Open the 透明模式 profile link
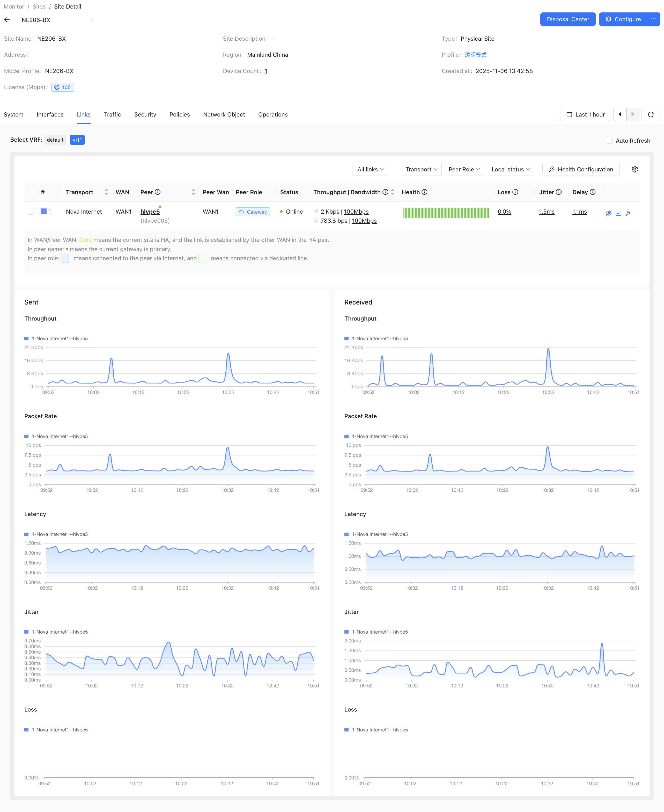This screenshot has width=664, height=812. tap(475, 55)
